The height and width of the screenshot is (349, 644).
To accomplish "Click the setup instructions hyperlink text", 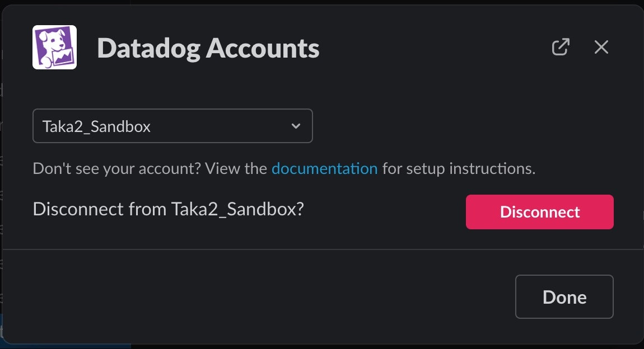I will [x=324, y=168].
